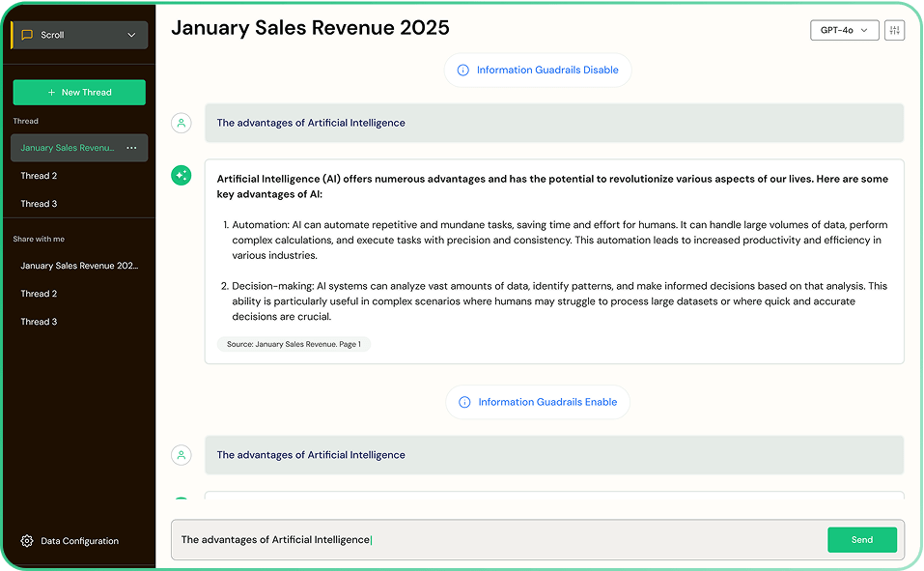Select Thread 3 under Thread section
The image size is (924, 571).
[x=39, y=204]
